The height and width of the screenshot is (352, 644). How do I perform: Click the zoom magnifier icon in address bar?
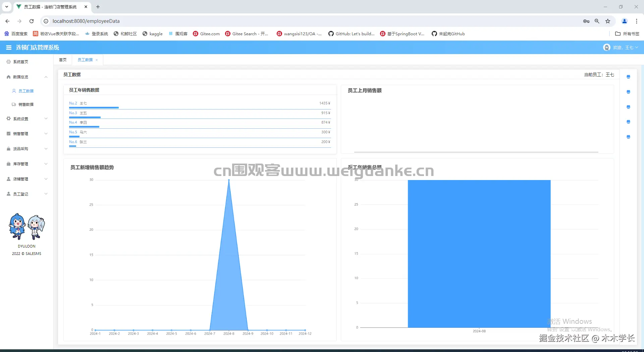(x=597, y=21)
